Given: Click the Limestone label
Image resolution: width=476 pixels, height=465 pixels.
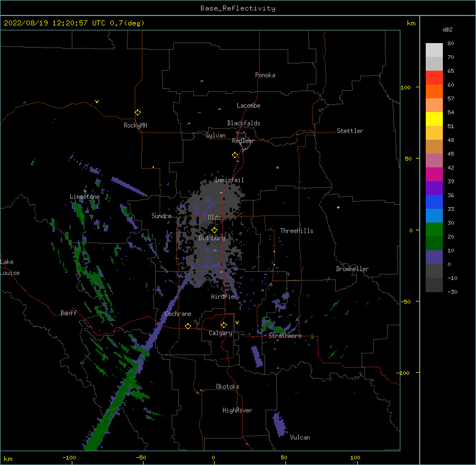Looking at the screenshot, I should [x=84, y=197].
